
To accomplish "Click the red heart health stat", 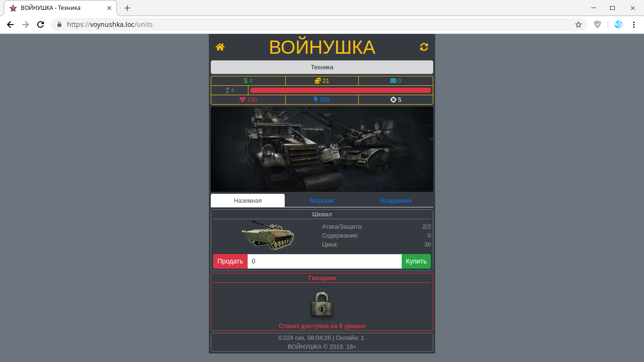I will tap(248, 100).
